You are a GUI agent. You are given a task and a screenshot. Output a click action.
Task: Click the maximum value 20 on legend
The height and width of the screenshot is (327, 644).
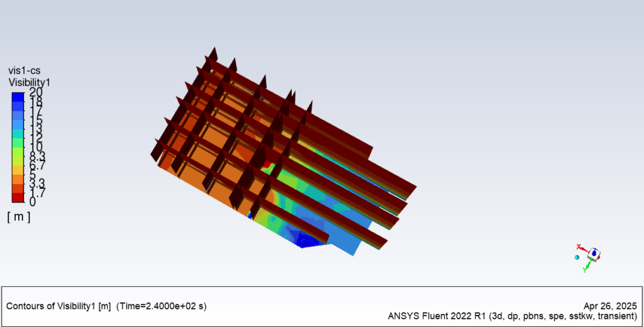(x=36, y=92)
